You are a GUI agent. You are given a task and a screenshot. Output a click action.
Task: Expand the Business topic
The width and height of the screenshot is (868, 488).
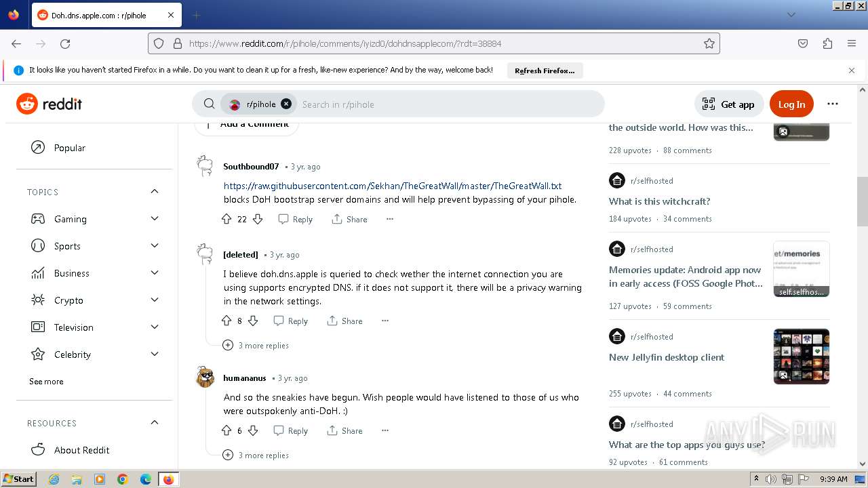(155, 272)
